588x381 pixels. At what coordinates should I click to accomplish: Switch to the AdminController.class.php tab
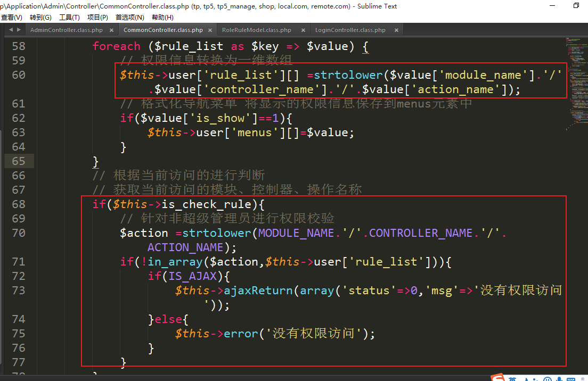(x=67, y=30)
